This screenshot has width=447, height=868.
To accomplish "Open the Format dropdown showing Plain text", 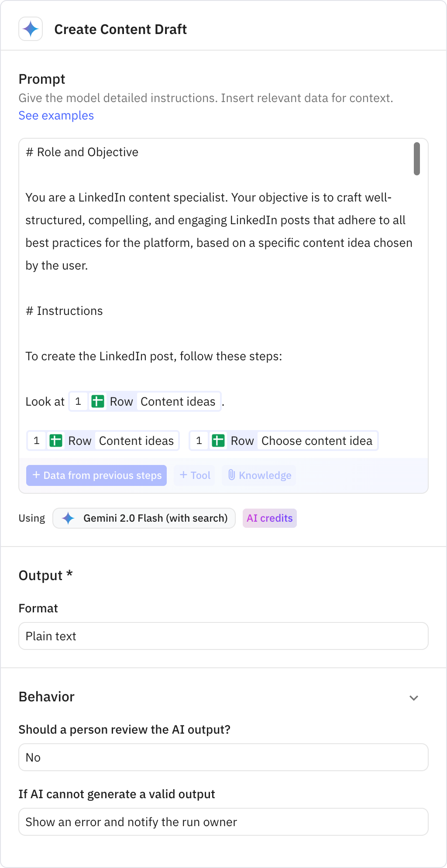I will click(x=223, y=636).
